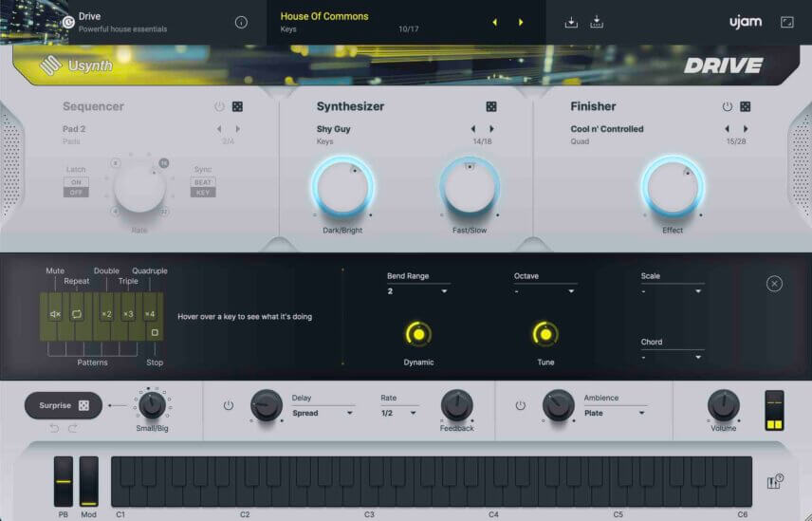The image size is (812, 521).
Task: Select previous Synthesizer preset arrow
Action: 472,129
